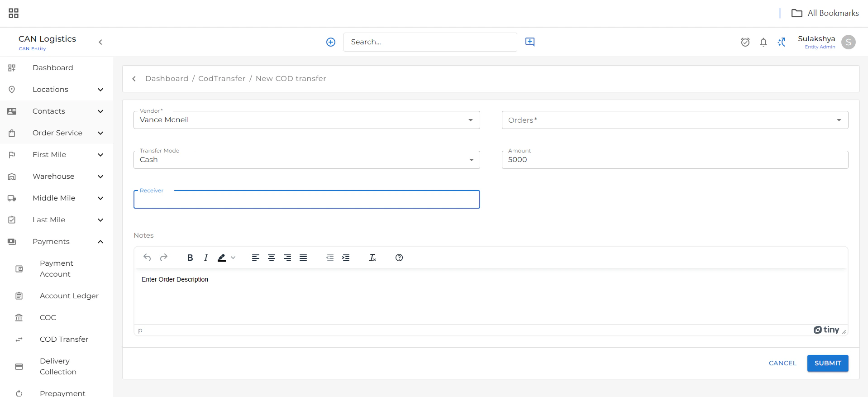
Task: Open the Transfer Mode dropdown
Action: pyautogui.click(x=306, y=160)
